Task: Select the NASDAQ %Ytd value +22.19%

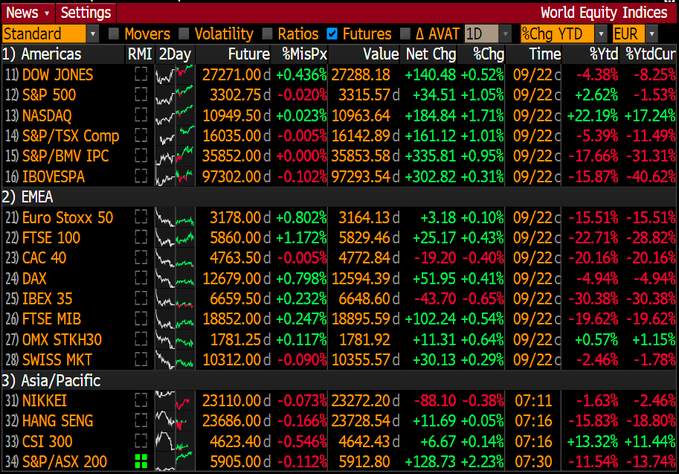Action: coord(593,116)
